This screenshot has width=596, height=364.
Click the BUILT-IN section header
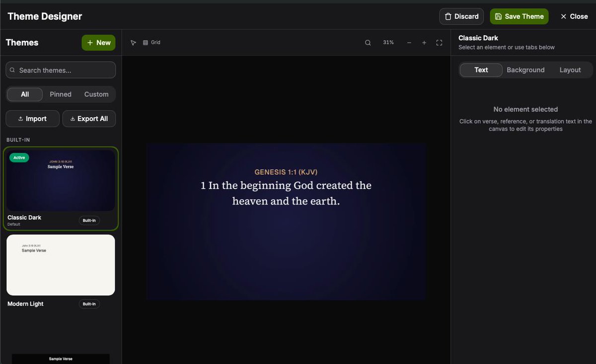click(x=18, y=140)
